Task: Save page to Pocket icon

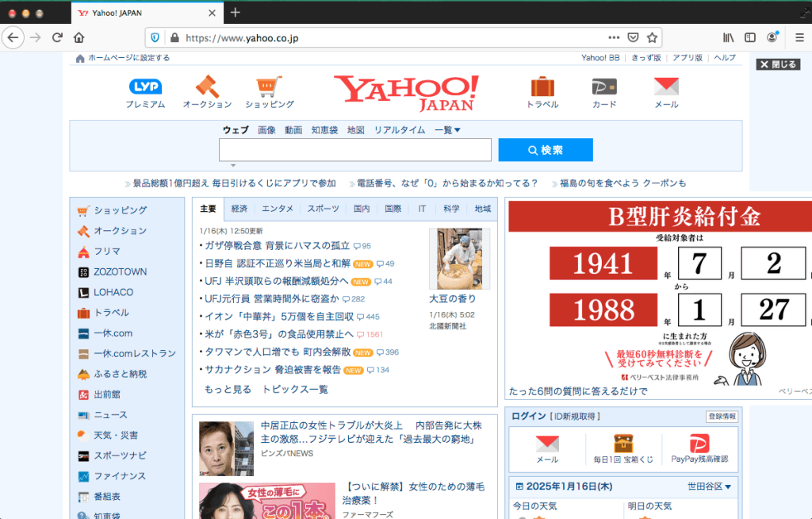Action: pos(633,37)
